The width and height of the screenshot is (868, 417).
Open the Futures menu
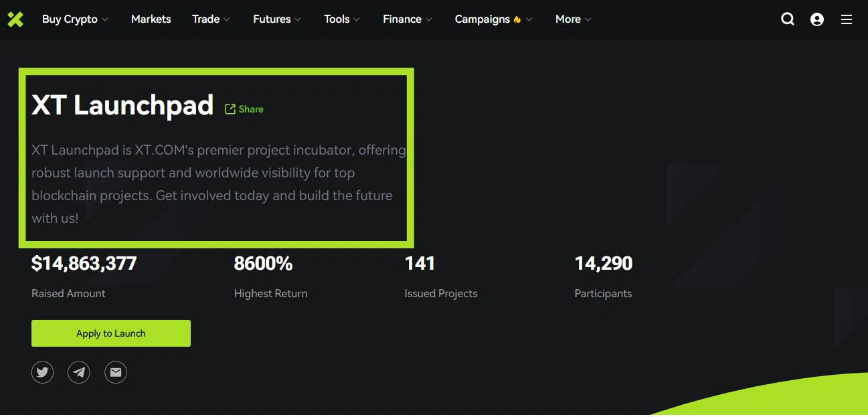(272, 19)
